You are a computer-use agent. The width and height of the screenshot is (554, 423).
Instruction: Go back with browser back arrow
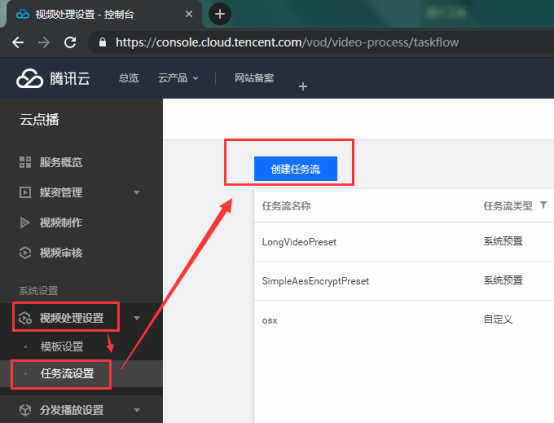[18, 42]
